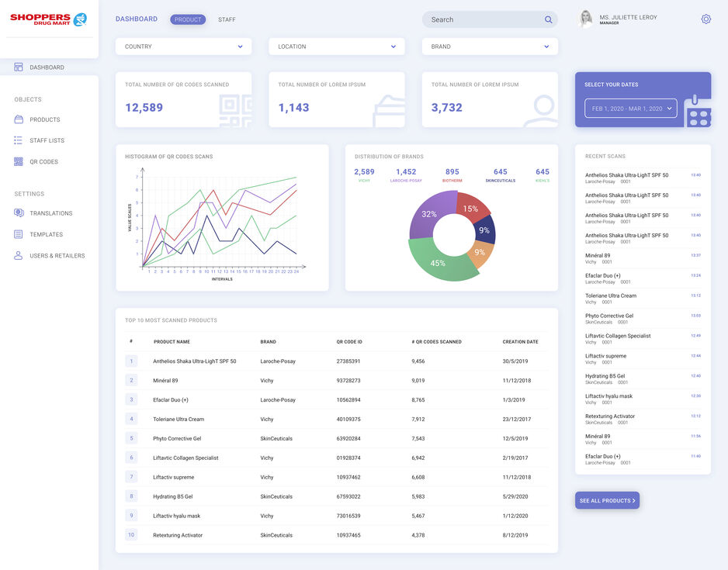Image resolution: width=728 pixels, height=570 pixels.
Task: Click the See All Products button
Action: (607, 500)
